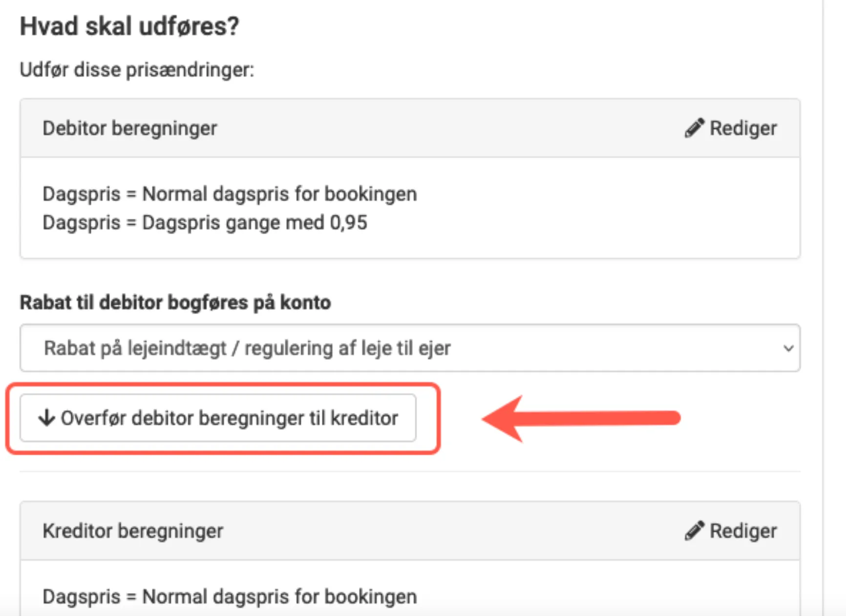Click the Normal dagspris for bookingen line

tap(230, 193)
